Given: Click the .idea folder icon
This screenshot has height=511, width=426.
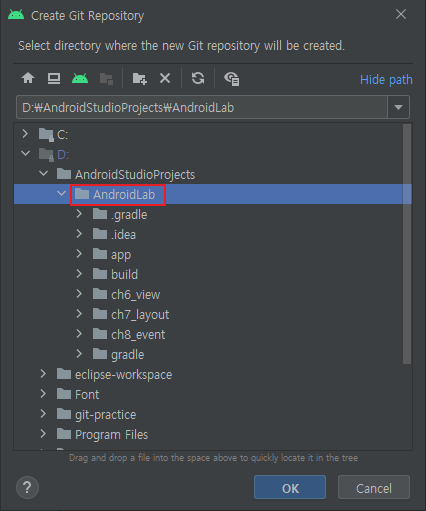Looking at the screenshot, I should click(x=100, y=234).
